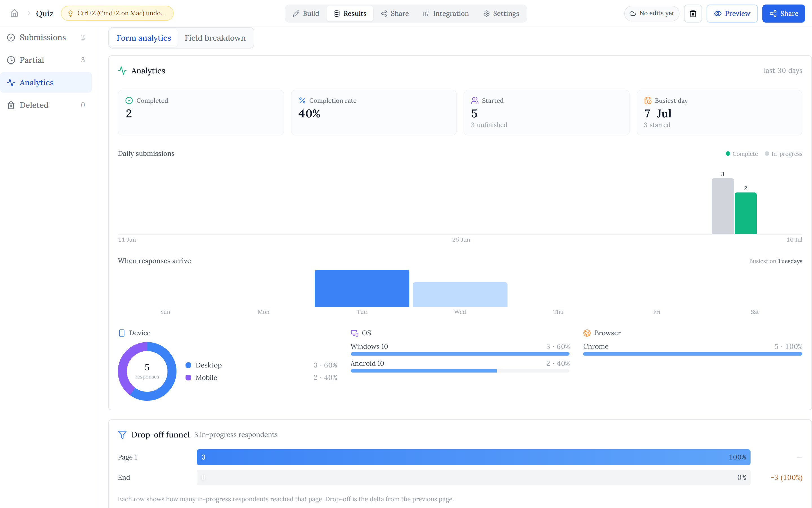Click the Mobile legend color dot
812x508 pixels.
(x=189, y=378)
